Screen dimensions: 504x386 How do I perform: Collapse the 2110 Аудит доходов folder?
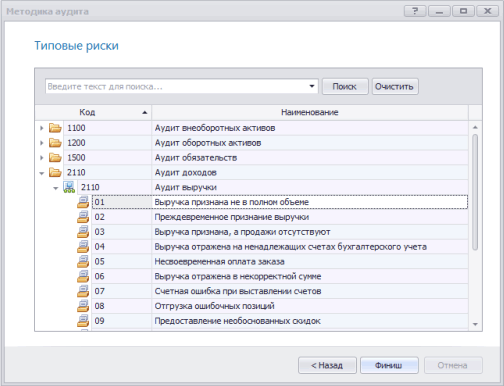click(x=42, y=173)
